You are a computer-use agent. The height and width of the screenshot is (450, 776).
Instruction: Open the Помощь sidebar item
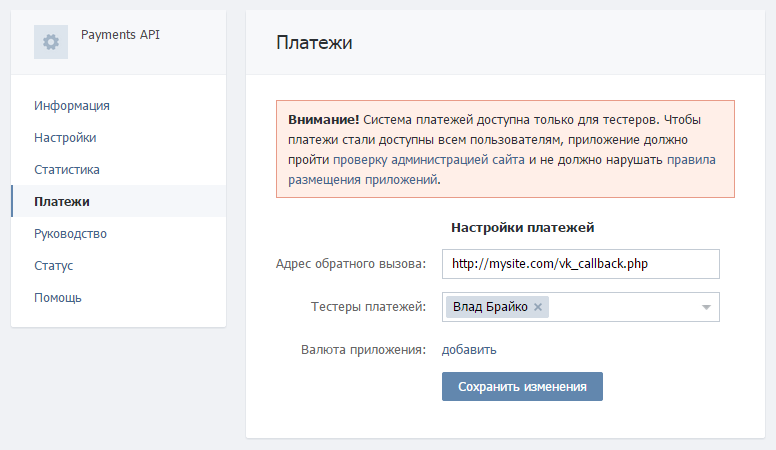coord(58,298)
